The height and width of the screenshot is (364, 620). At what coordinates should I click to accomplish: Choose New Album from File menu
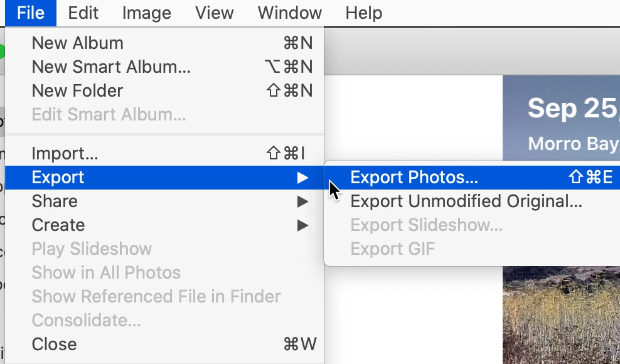(x=164, y=43)
